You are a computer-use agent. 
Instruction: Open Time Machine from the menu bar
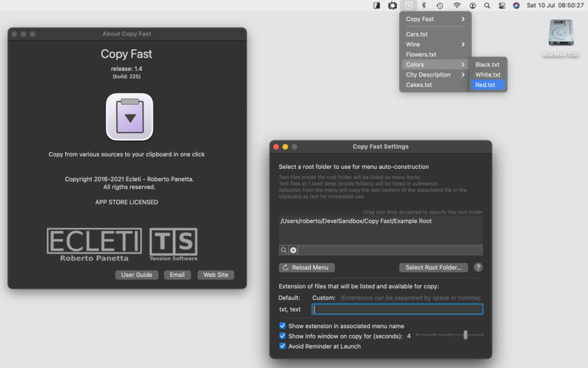(440, 6)
